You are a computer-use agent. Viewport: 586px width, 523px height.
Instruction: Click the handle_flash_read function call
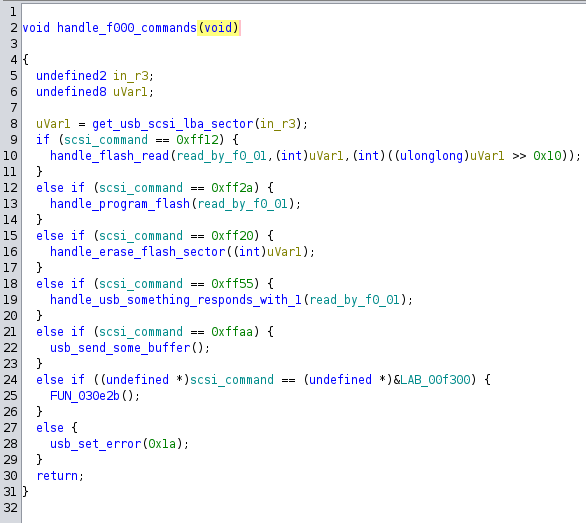(110, 156)
